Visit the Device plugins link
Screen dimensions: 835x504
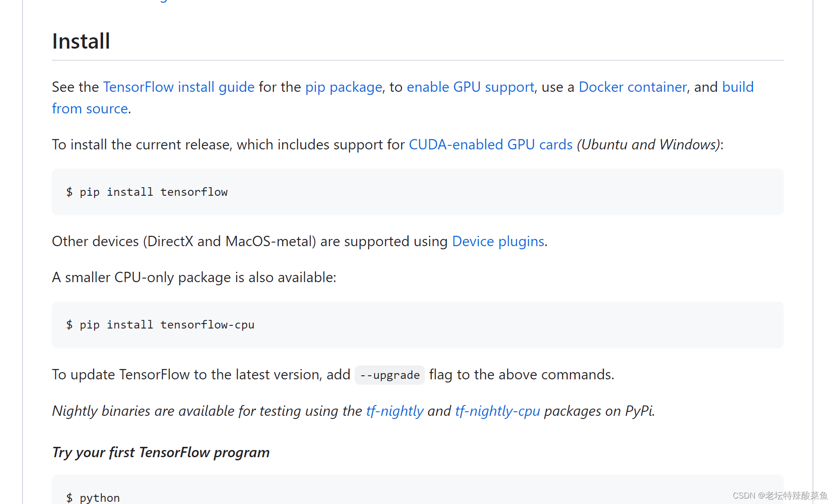pos(498,241)
